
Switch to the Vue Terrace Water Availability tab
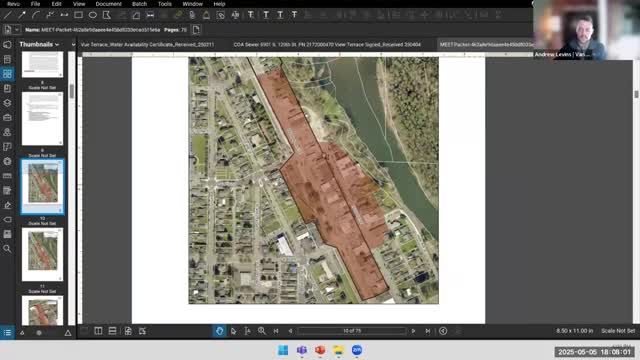pyautogui.click(x=147, y=44)
